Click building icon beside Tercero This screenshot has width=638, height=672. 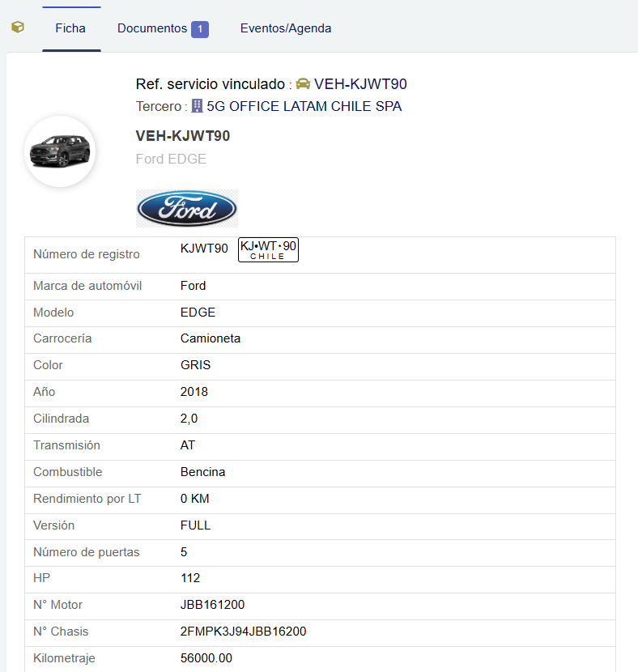point(197,106)
